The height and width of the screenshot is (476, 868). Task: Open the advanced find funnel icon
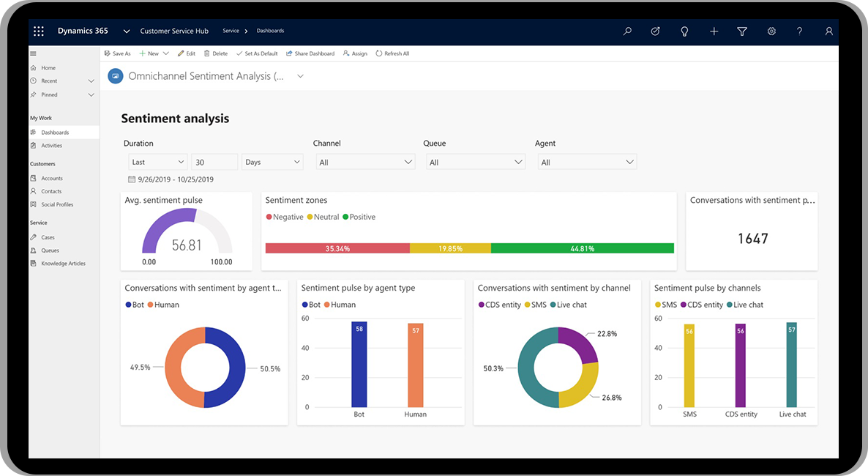[x=742, y=31]
